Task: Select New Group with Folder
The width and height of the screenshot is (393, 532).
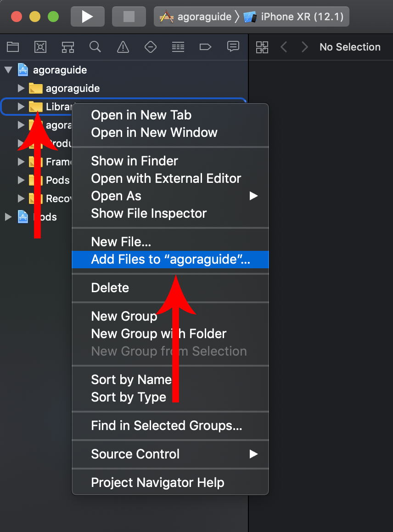Action: point(170,334)
